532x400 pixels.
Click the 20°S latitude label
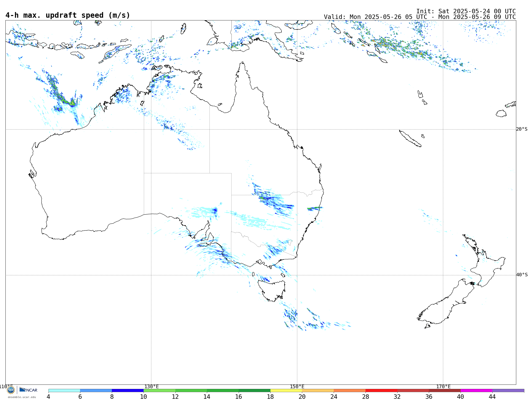[522, 129]
